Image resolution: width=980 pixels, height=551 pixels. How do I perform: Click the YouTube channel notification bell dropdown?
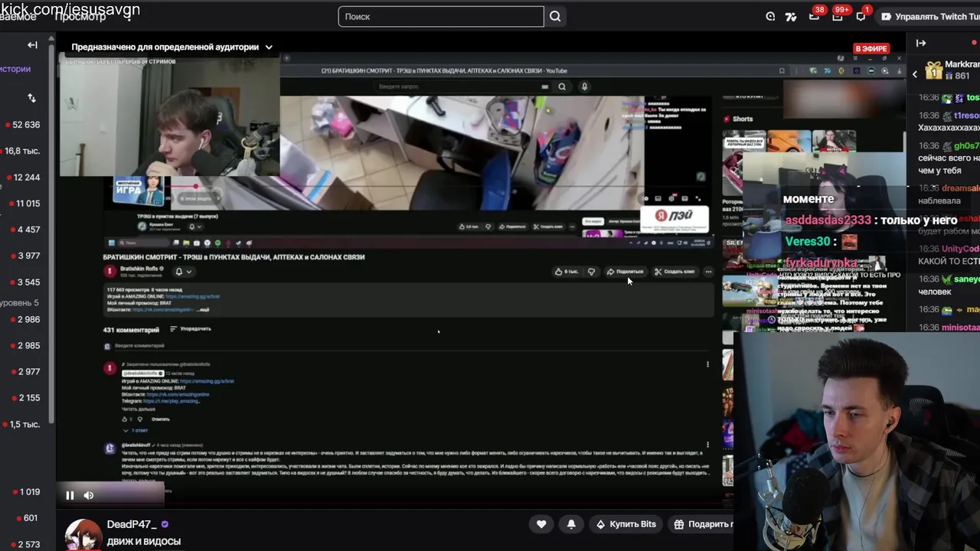[x=183, y=272]
